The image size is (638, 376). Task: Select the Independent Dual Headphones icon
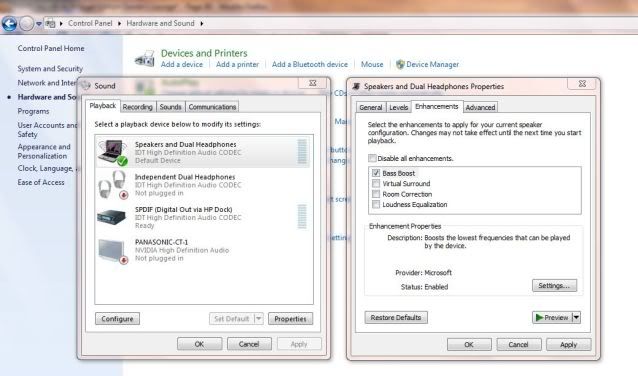pyautogui.click(x=113, y=185)
